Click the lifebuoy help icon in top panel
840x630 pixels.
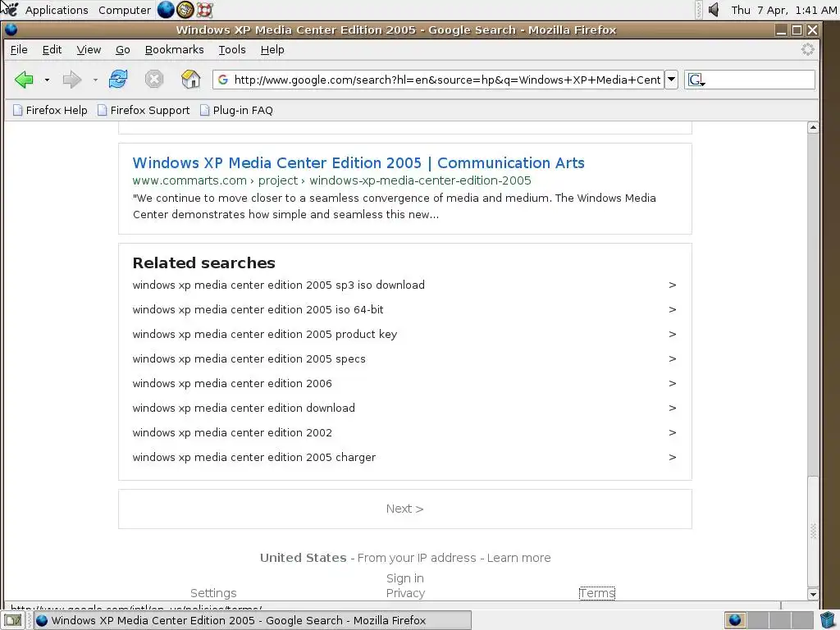204,10
